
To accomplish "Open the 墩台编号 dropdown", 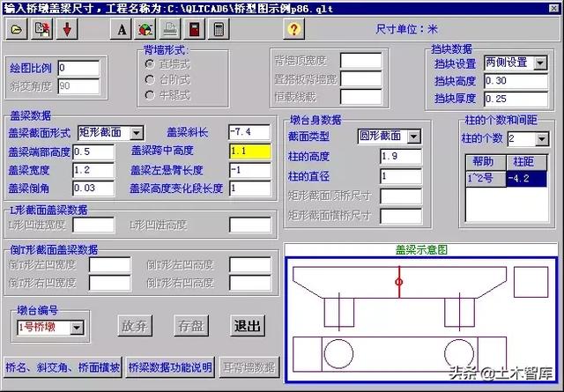I will [78, 328].
